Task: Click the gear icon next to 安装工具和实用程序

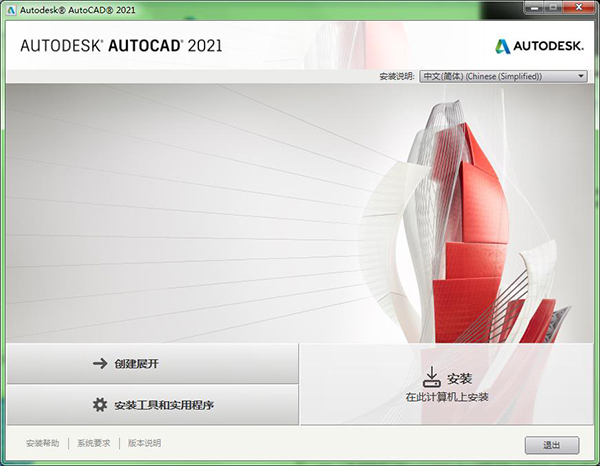Action: [100, 405]
